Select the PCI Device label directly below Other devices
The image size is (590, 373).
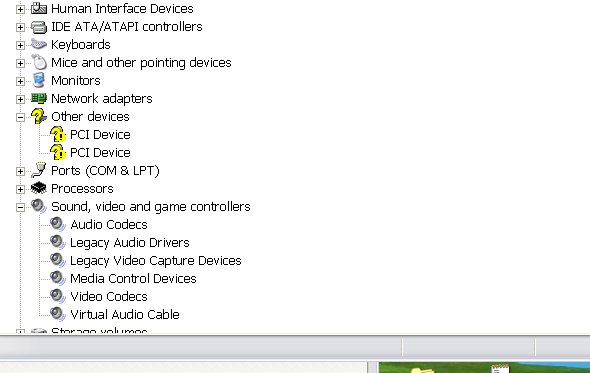coord(100,135)
